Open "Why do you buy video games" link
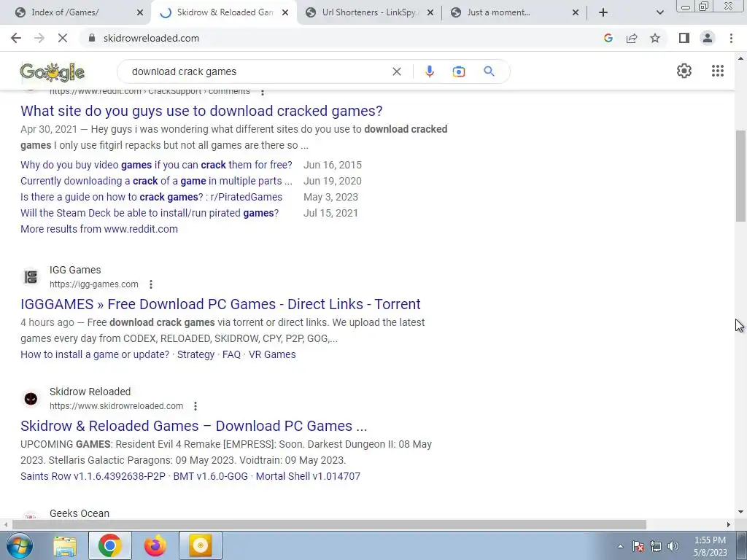The image size is (747, 560). [156, 165]
